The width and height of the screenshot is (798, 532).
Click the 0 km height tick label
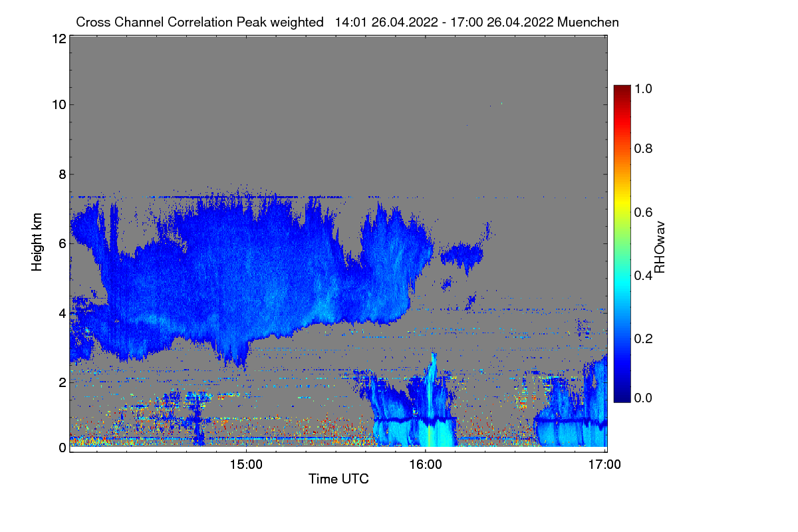[x=62, y=448]
